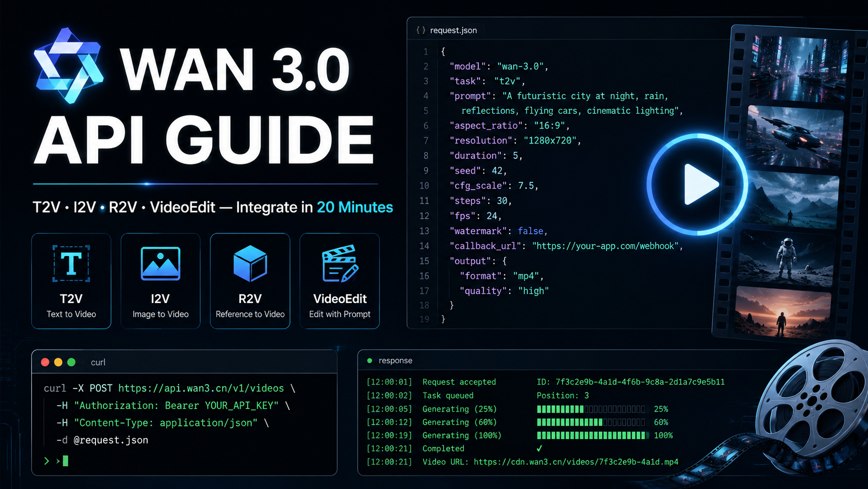Click line number 19 in editor

[424, 319]
